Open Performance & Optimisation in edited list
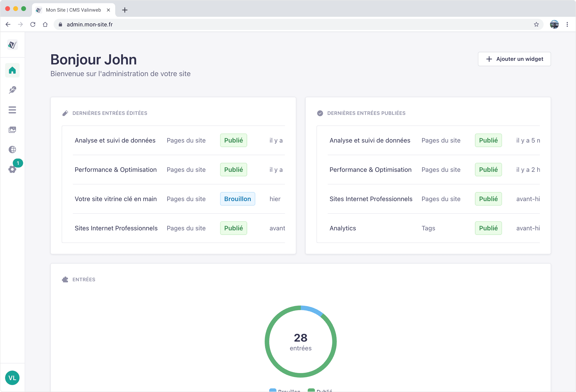Screen dimensions: 576x392 116,169
